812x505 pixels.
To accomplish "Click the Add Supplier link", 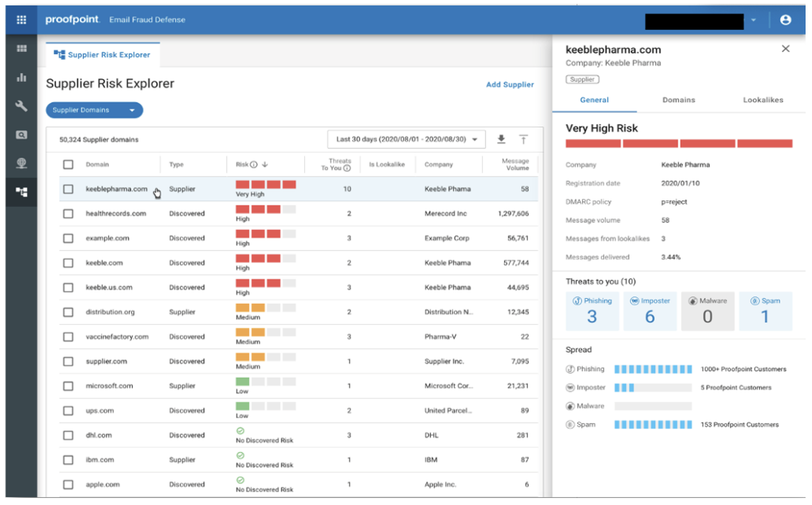I will click(510, 85).
